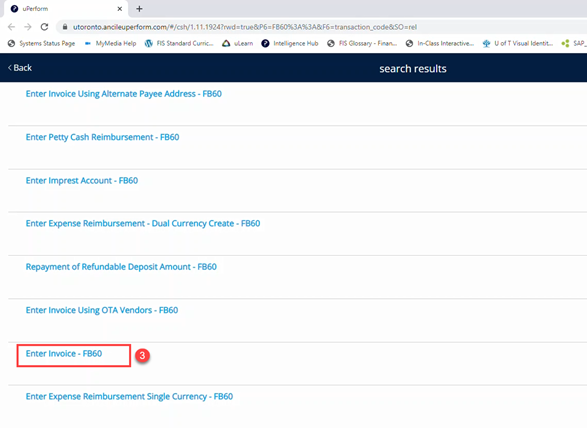Open the Enter Invoice - FB60 link
The width and height of the screenshot is (587, 428).
tap(64, 353)
